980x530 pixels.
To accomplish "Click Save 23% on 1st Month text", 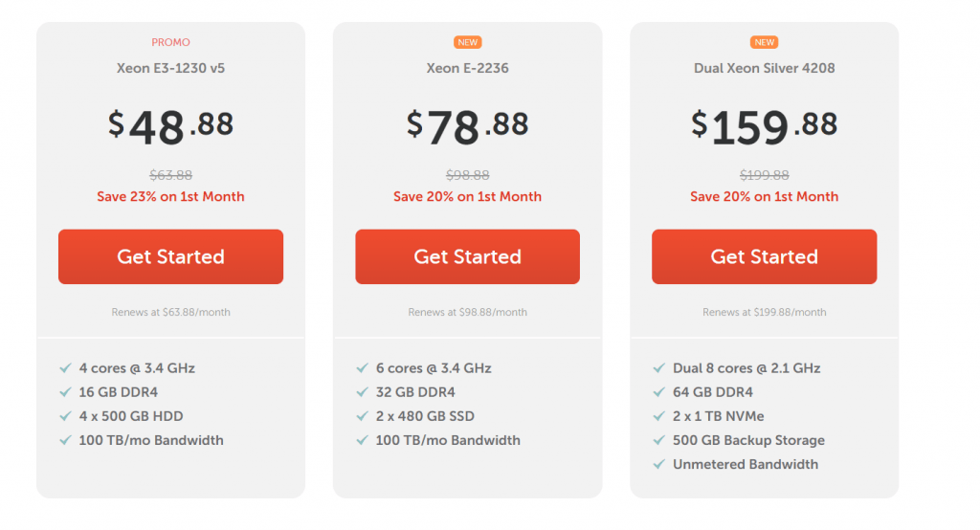I will pyautogui.click(x=170, y=196).
